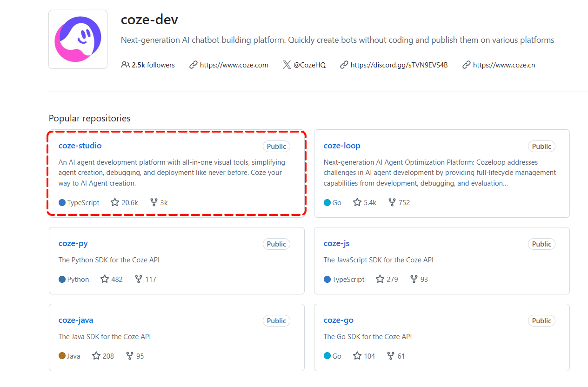588x387 pixels.
Task: Click the Public badge on coze-js
Action: [541, 244]
